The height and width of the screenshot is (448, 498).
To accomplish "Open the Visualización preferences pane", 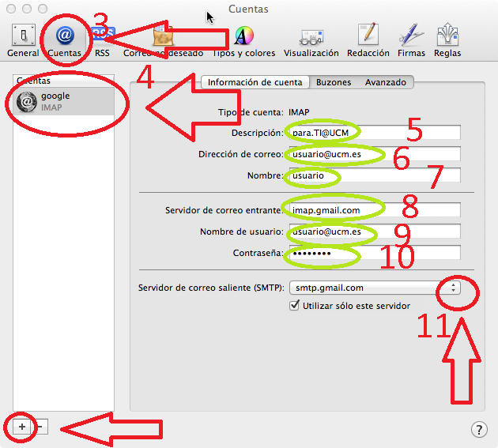I will coord(311,40).
